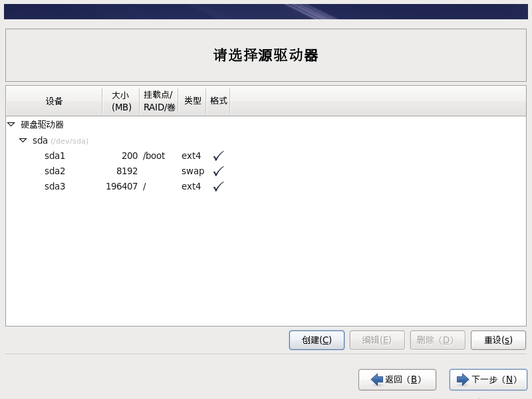Click the / mount point of sda3

point(144,186)
